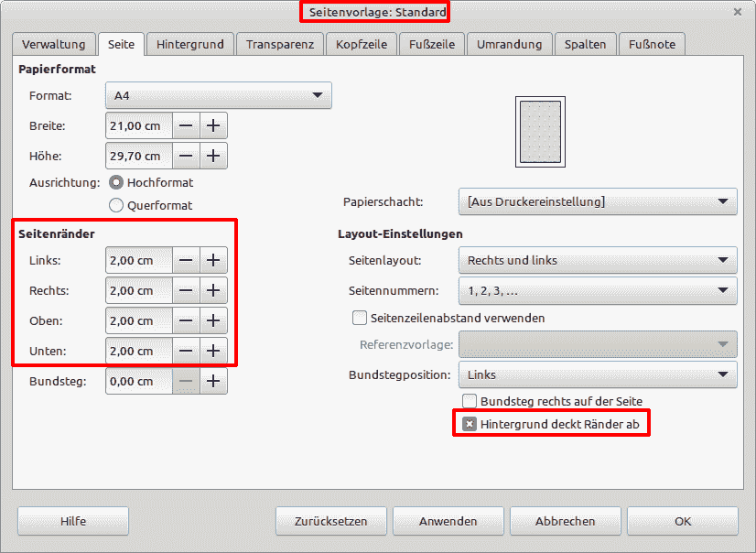Decrease the Rechts margin with minus button
The width and height of the screenshot is (756, 553).
click(188, 290)
